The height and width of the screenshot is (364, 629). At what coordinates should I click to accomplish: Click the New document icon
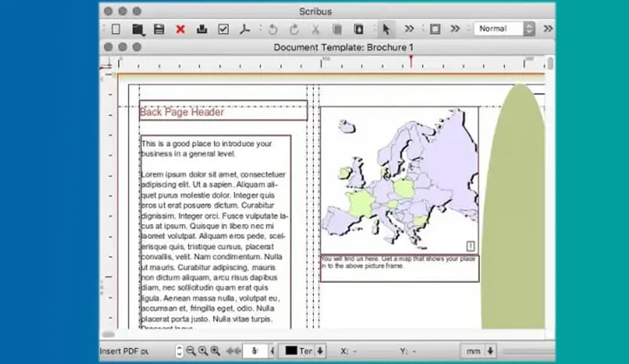point(116,29)
